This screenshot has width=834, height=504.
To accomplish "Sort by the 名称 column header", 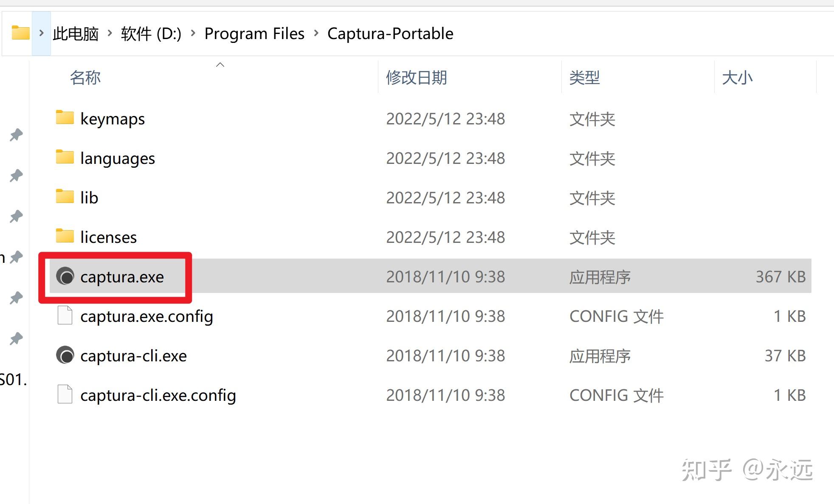I will coord(85,78).
